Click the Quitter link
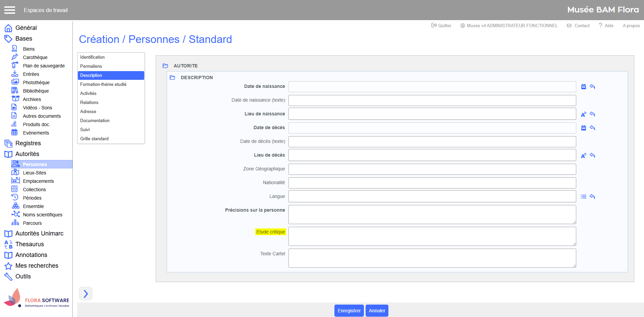This screenshot has height=317, width=644. point(441,25)
